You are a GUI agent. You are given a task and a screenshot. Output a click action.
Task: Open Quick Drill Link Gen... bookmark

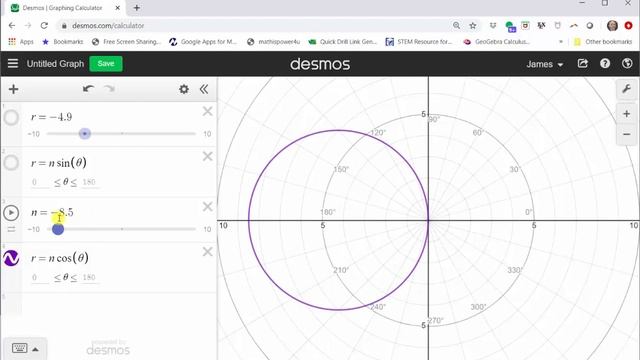(343, 42)
